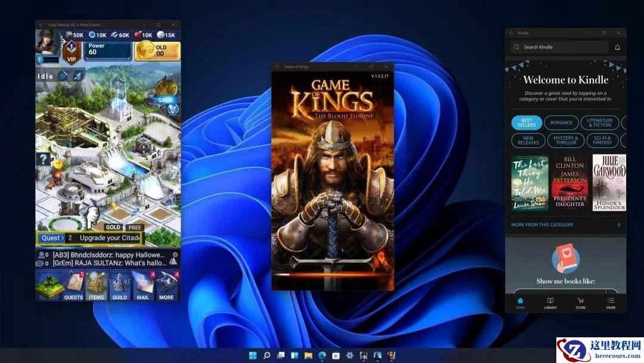Expand MORE FROM THIS CATEGORY via the chevron
Screen dimensions: 644x363
coord(618,224)
